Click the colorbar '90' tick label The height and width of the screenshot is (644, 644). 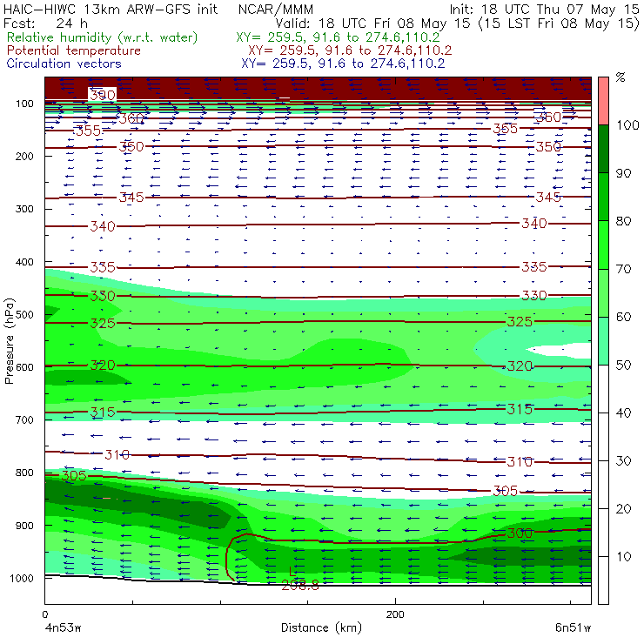(623, 173)
